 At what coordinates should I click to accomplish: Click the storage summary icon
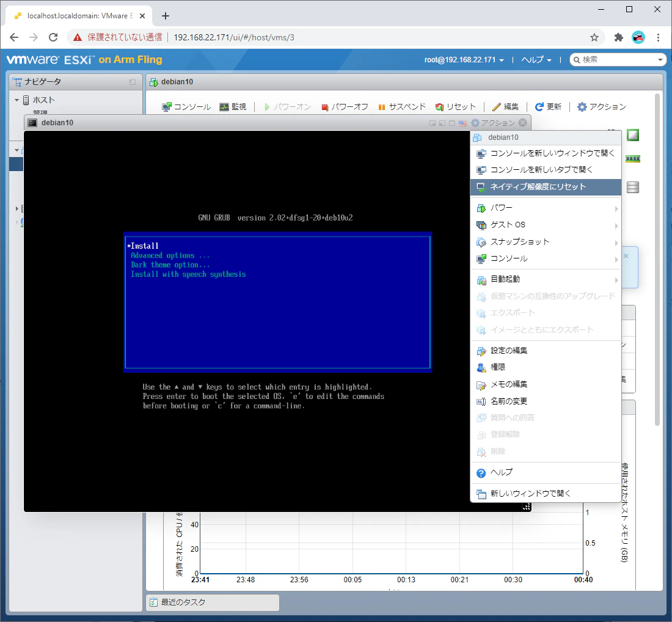[632, 188]
